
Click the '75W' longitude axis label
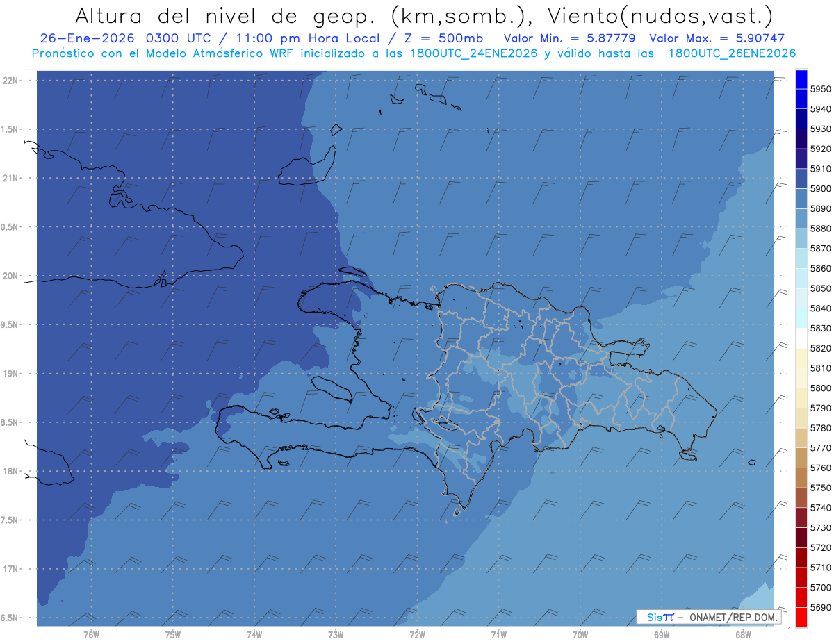pyautogui.click(x=173, y=635)
